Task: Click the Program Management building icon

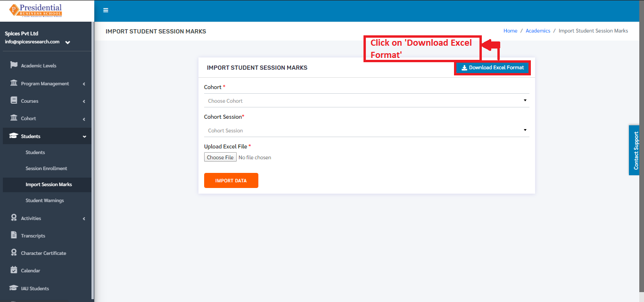Action: pyautogui.click(x=14, y=83)
